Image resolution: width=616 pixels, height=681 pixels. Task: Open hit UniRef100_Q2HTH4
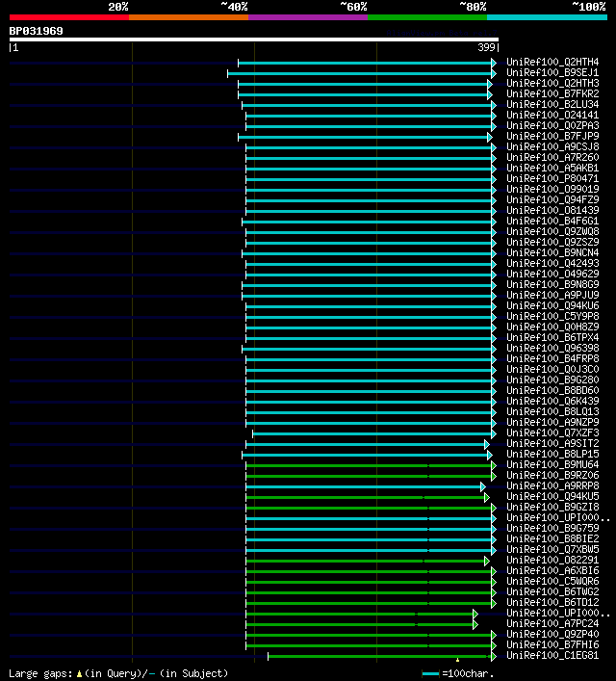[552, 62]
